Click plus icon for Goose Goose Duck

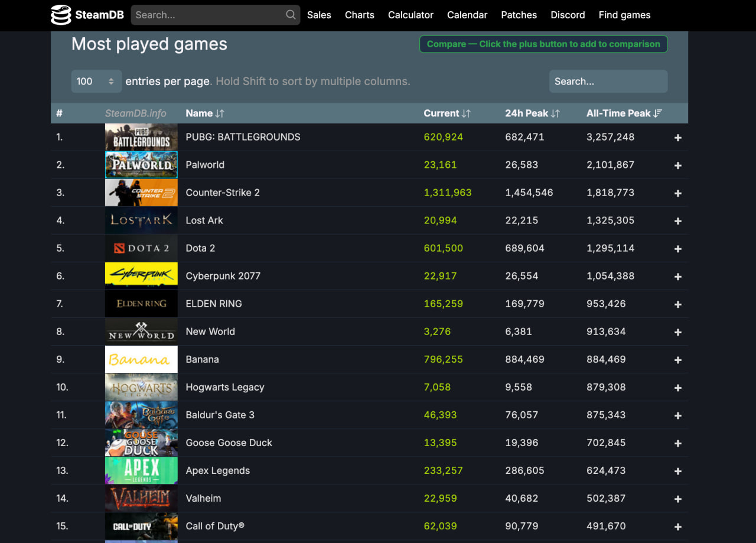click(x=678, y=443)
